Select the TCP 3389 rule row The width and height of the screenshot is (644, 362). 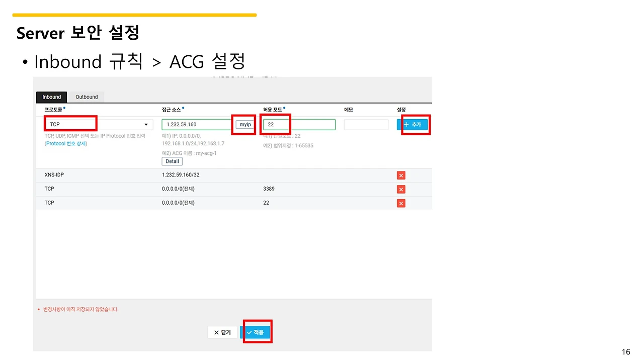[x=234, y=189]
